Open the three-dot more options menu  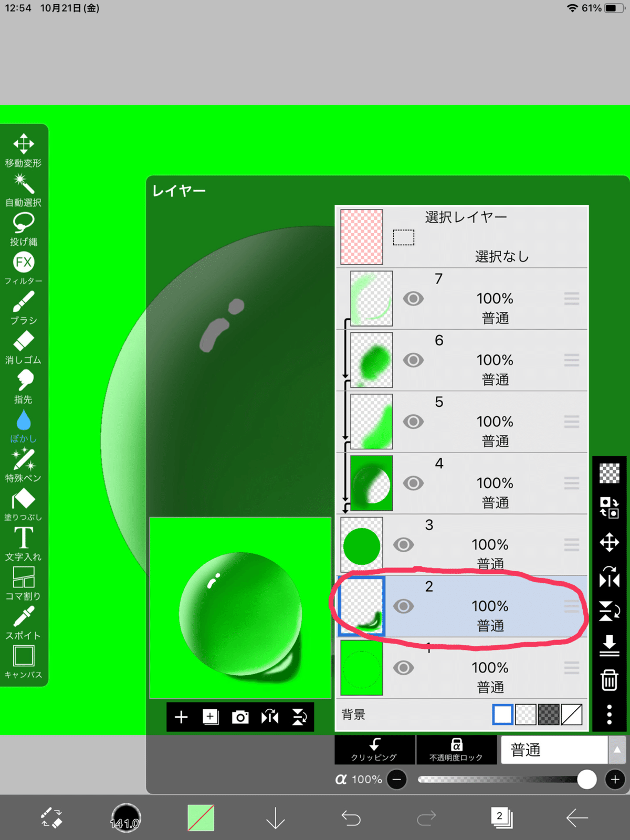point(610,715)
